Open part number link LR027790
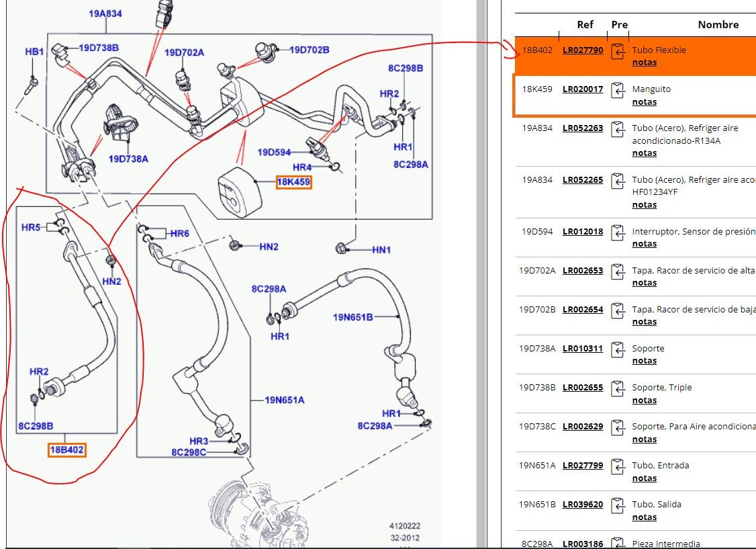This screenshot has width=756, height=549. tap(582, 50)
